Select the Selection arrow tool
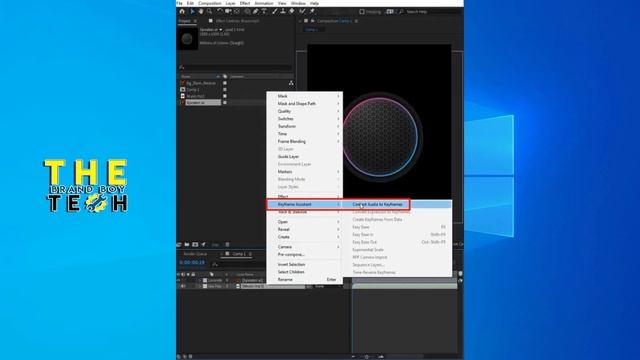Viewport: 640px width, 360px height. click(192, 11)
